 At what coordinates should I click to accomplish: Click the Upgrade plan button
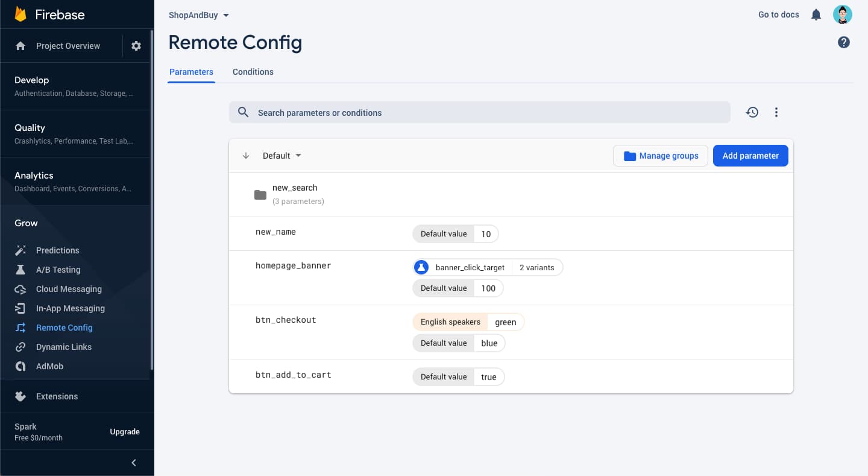pyautogui.click(x=125, y=432)
